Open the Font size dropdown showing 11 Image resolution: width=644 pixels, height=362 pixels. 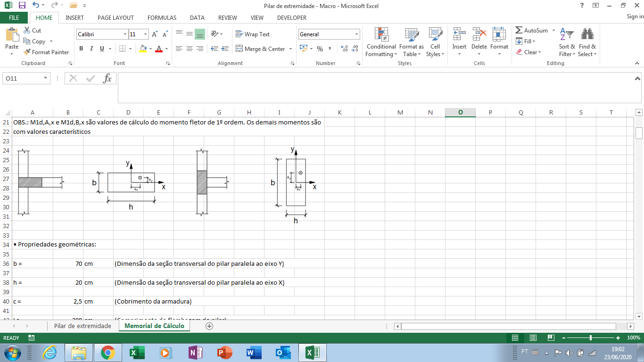[x=146, y=34]
